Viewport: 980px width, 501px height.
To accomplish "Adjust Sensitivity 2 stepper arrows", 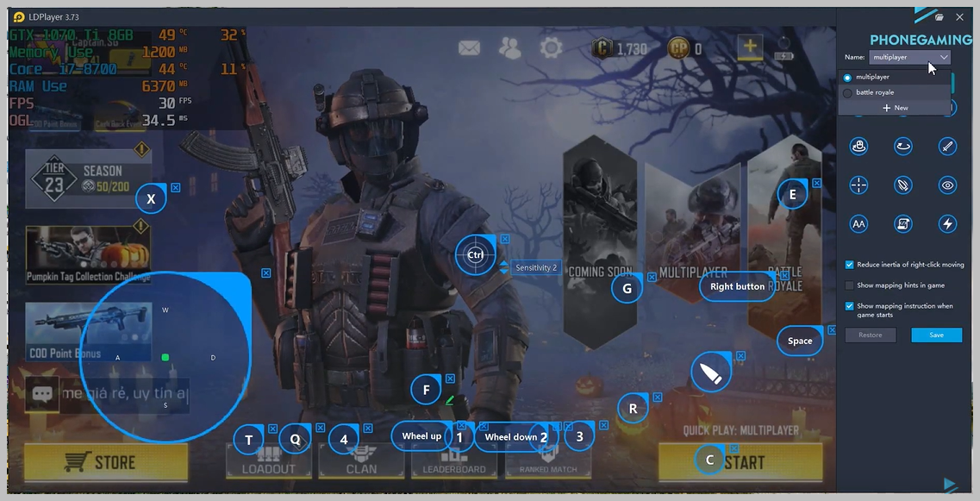I will (503, 267).
